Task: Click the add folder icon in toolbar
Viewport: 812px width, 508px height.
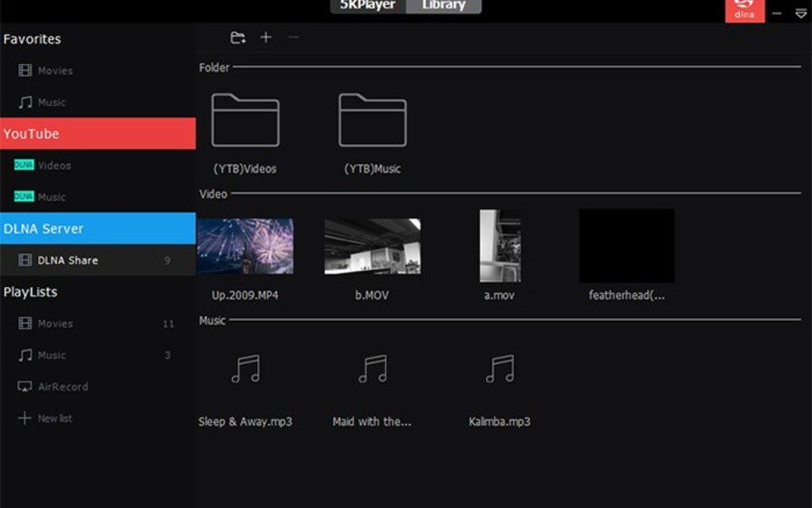Action: click(238, 37)
